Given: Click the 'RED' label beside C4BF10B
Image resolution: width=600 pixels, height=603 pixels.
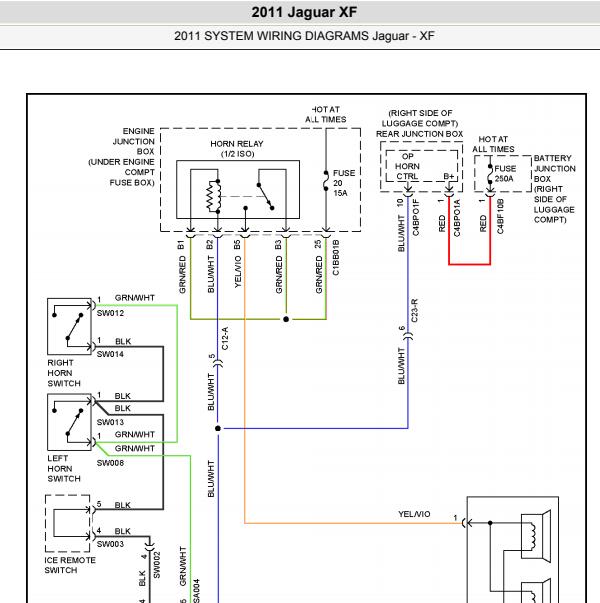Looking at the screenshot, I should tap(483, 223).
